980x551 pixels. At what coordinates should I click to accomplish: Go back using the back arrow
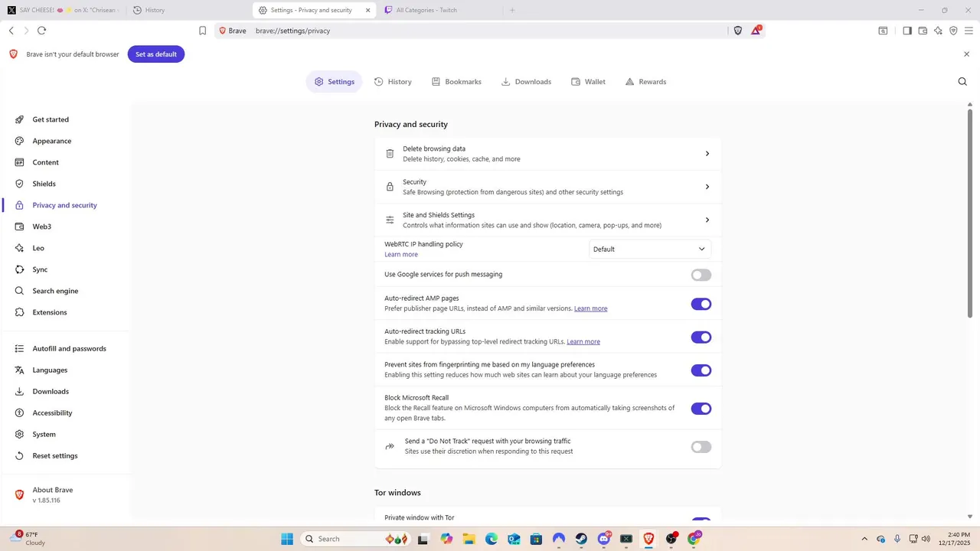pos(11,31)
